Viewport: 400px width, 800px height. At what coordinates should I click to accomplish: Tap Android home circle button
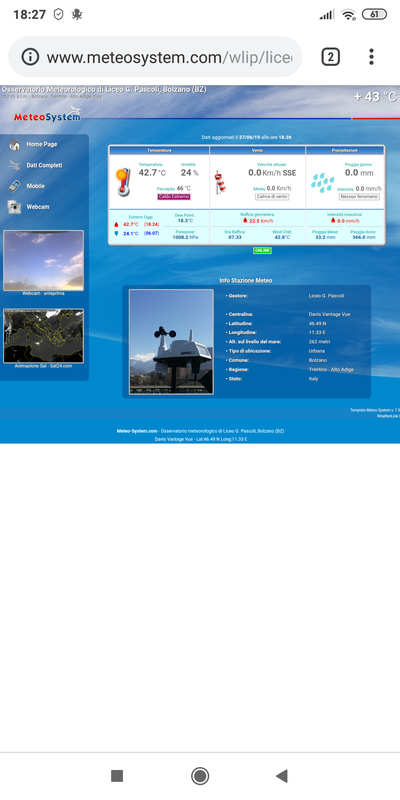pos(200,776)
